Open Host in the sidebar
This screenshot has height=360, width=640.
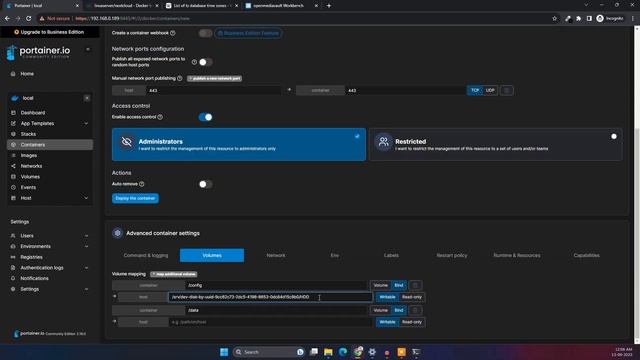click(x=26, y=198)
